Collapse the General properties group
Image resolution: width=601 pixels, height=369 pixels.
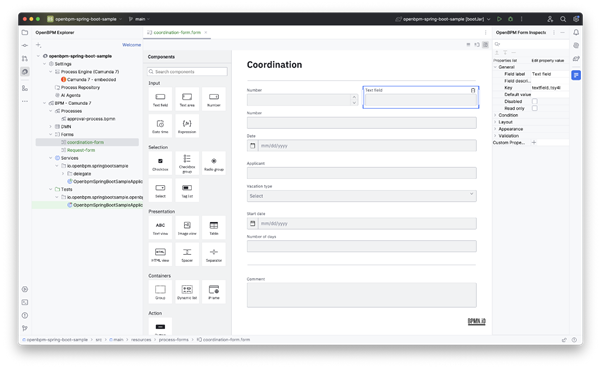point(495,67)
